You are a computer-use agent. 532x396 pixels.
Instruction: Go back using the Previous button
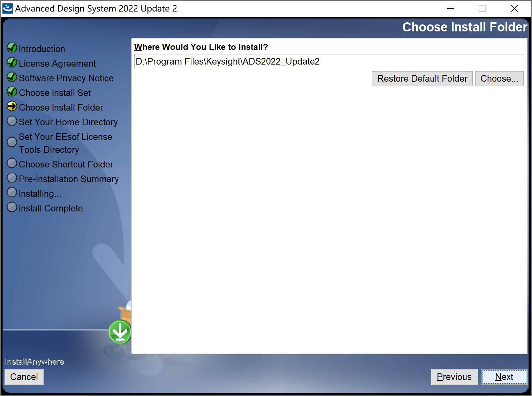pos(454,377)
